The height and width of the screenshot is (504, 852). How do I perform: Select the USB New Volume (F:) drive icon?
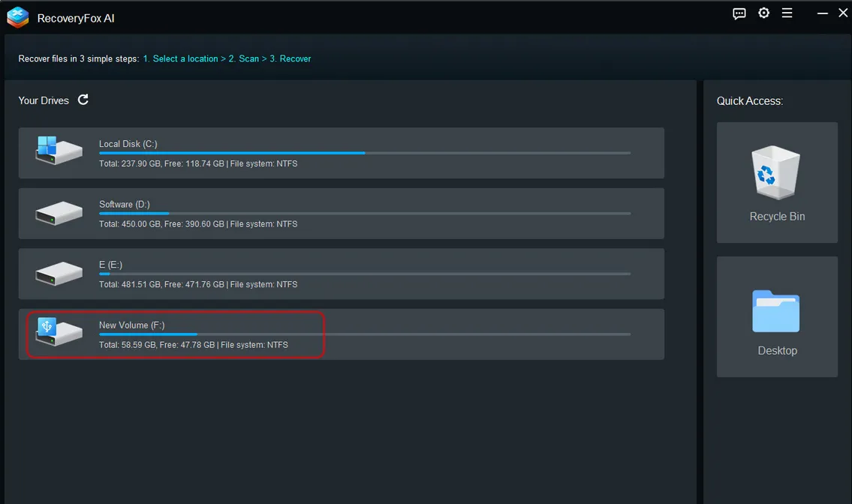[x=59, y=332]
